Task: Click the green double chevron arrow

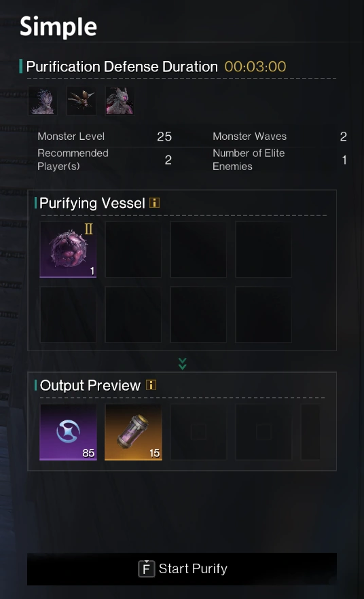Action: pos(183,364)
